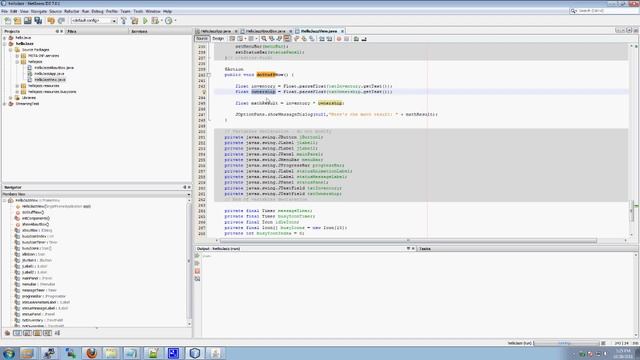Viewport: 640px width, 360px height.
Task: Click the Undo toolbar icon
Action: pos(51,20)
